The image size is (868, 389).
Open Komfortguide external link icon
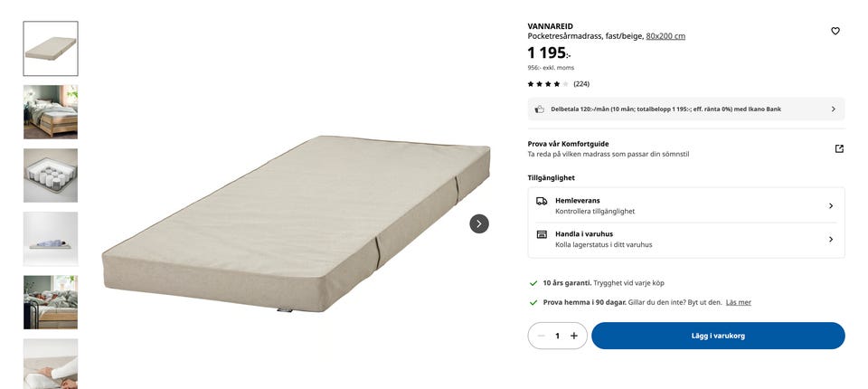[839, 148]
